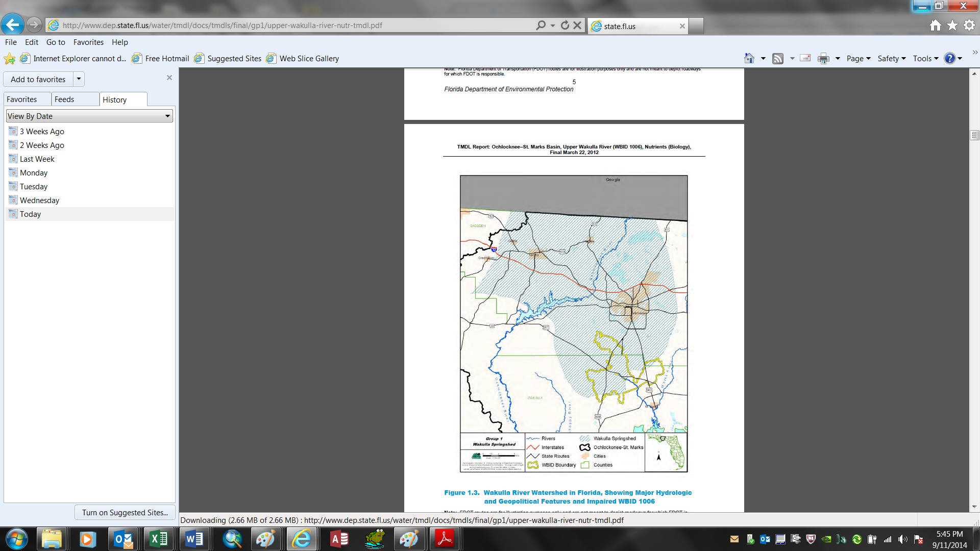Open the Page menu dropdown
This screenshot has height=551, width=980.
point(859,59)
